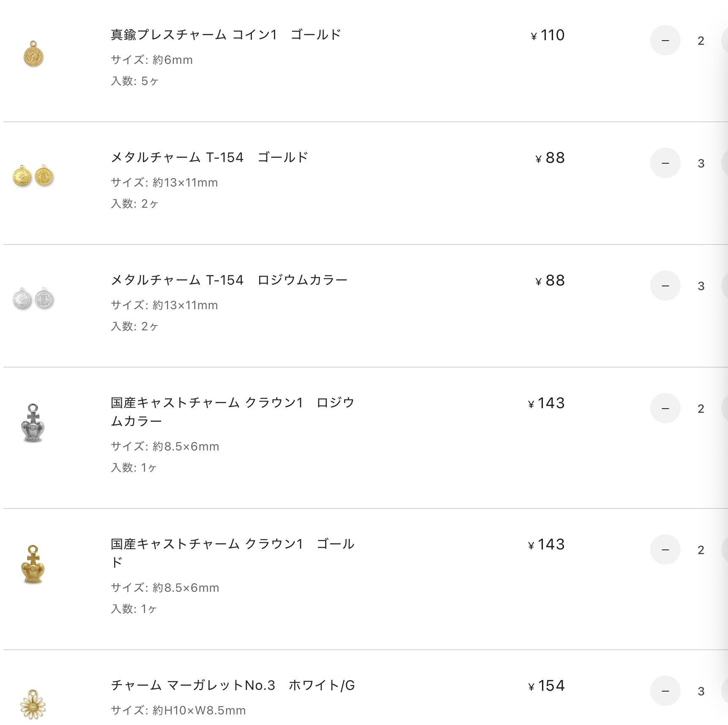Viewport: 728px width, 725px height.
Task: Open product メタルチャーム T-154 ゴールド
Action: point(209,157)
